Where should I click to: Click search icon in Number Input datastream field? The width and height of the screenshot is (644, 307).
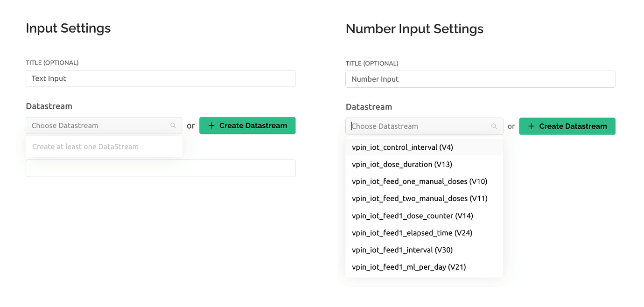coord(494,126)
